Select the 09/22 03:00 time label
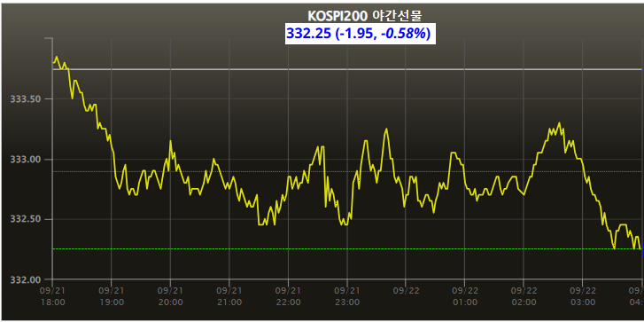Viewport: 644px width, 322px height. [x=583, y=296]
